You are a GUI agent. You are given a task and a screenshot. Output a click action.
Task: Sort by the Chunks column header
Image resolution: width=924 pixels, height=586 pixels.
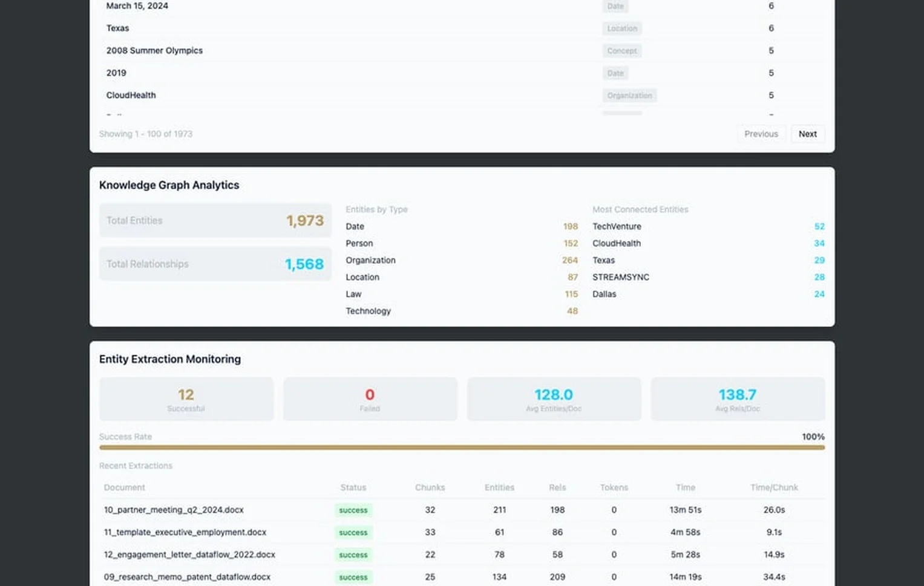click(430, 487)
